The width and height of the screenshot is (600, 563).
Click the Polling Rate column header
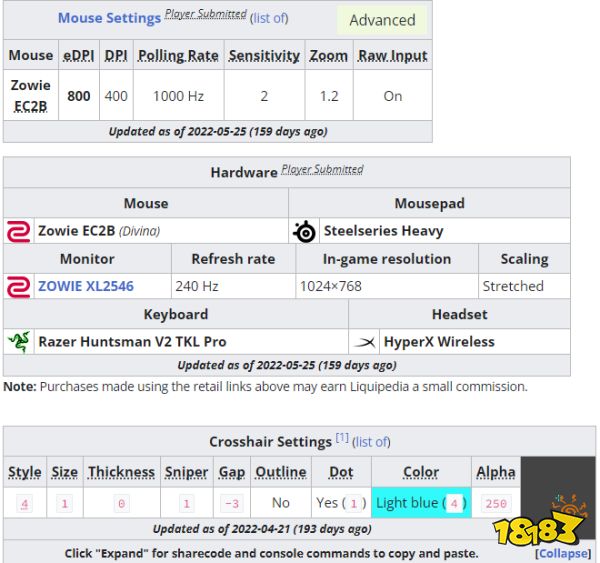178,55
